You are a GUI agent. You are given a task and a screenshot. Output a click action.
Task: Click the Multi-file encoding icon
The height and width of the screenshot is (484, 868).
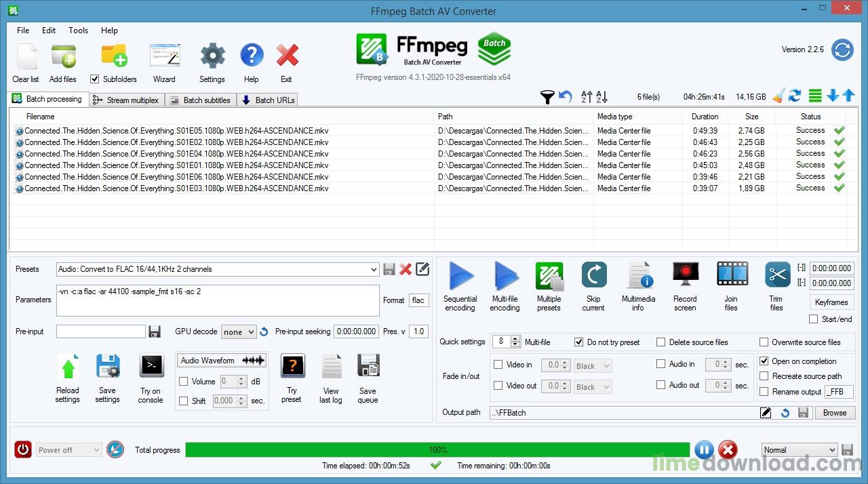[x=505, y=277]
